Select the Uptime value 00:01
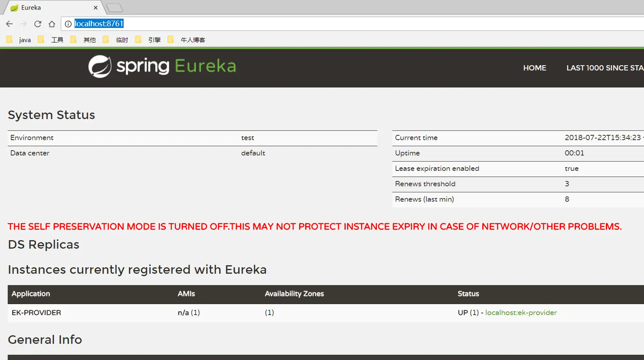The height and width of the screenshot is (360, 644). pyautogui.click(x=574, y=153)
